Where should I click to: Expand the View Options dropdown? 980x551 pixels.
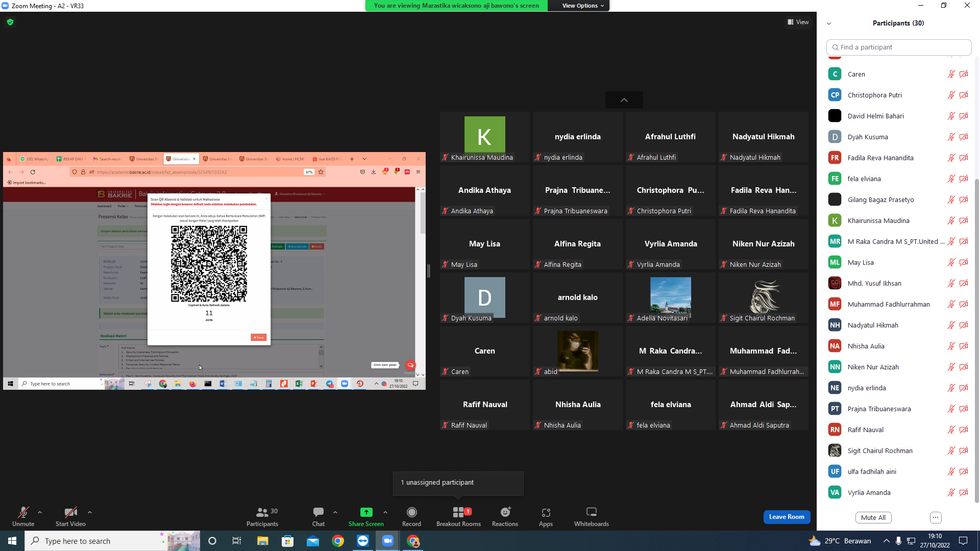(583, 6)
